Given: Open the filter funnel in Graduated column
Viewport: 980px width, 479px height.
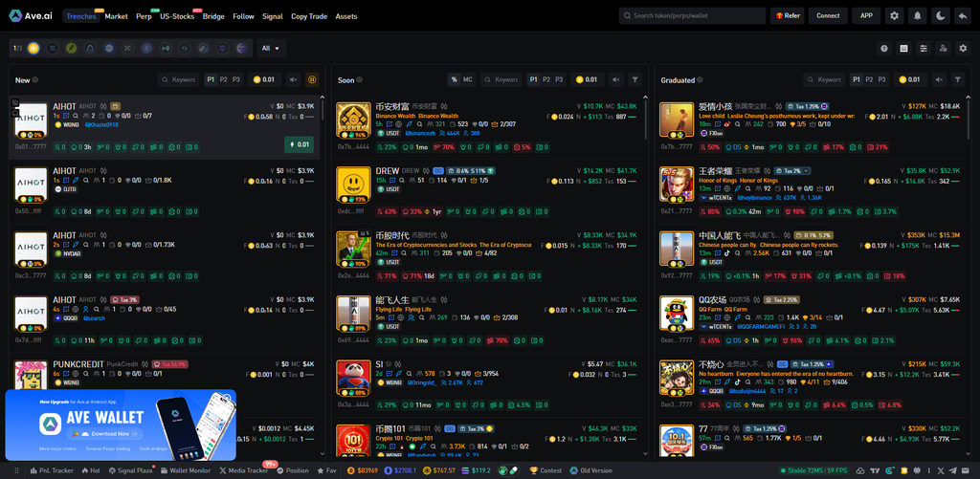Looking at the screenshot, I should click(957, 80).
